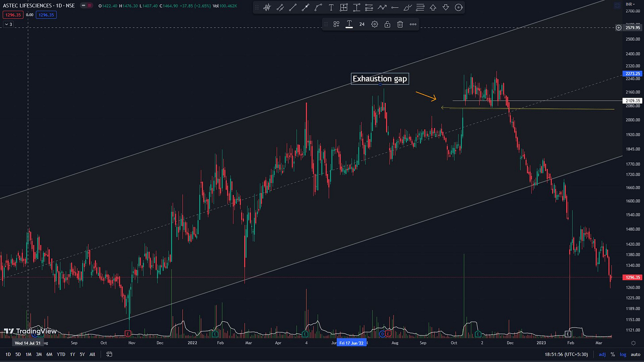
Task: Select the 3M time range
Action: pyautogui.click(x=39, y=354)
